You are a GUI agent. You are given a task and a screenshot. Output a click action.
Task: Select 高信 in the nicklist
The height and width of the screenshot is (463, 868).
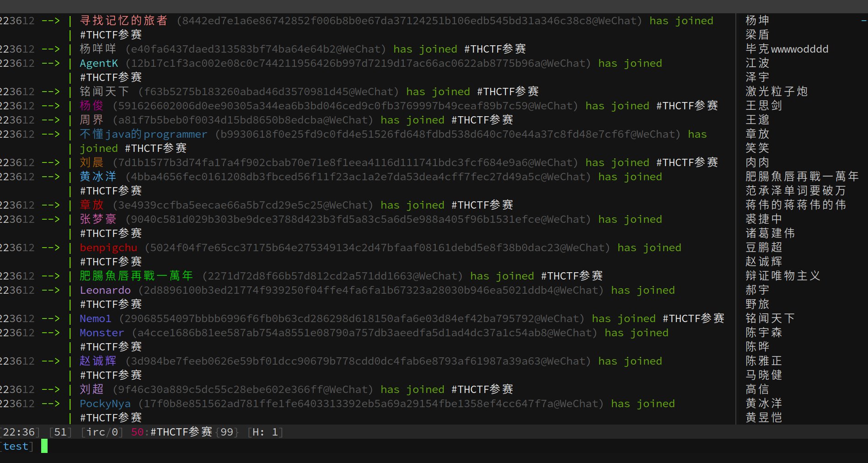(x=757, y=389)
